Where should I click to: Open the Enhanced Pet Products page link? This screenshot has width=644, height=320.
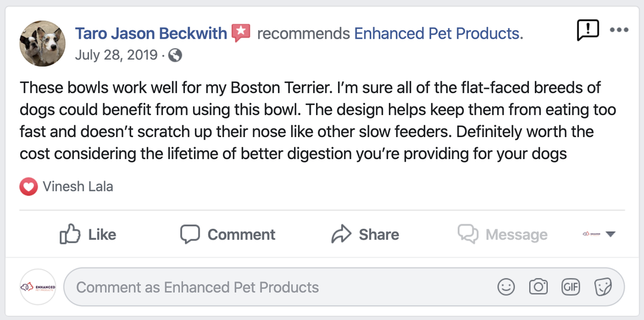[438, 33]
